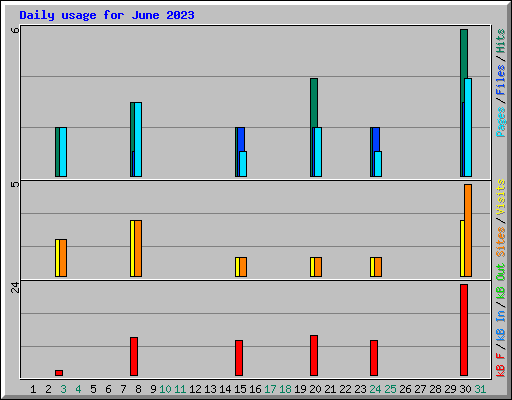
Task: Click the day 15 red kB F bar
Action: click(239, 358)
